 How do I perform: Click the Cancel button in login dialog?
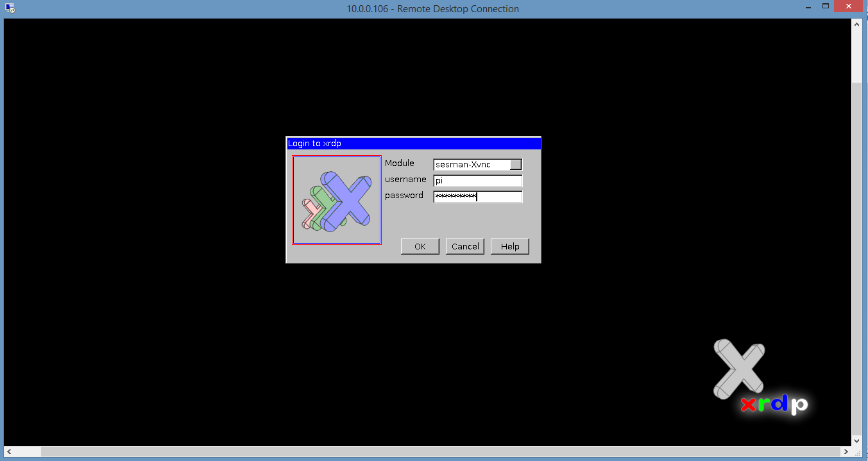[465, 246]
